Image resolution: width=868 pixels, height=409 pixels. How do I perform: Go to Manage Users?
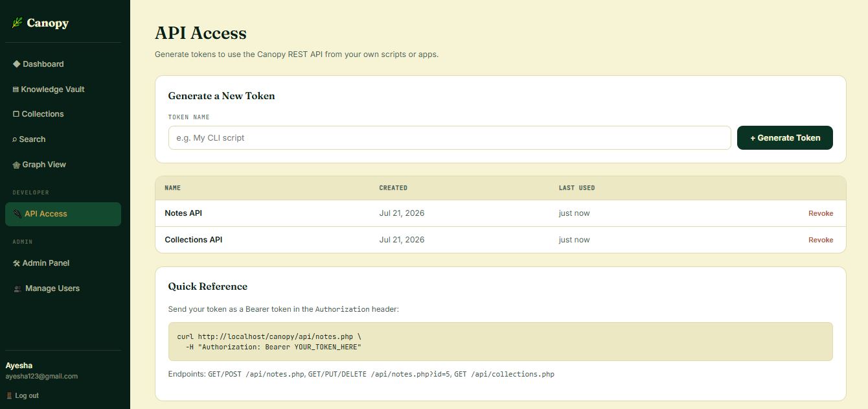pos(63,288)
